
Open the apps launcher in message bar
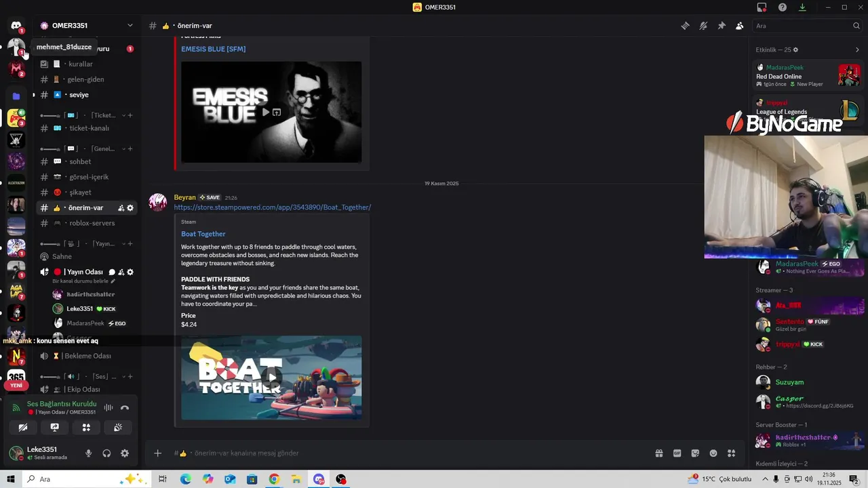[732, 453]
